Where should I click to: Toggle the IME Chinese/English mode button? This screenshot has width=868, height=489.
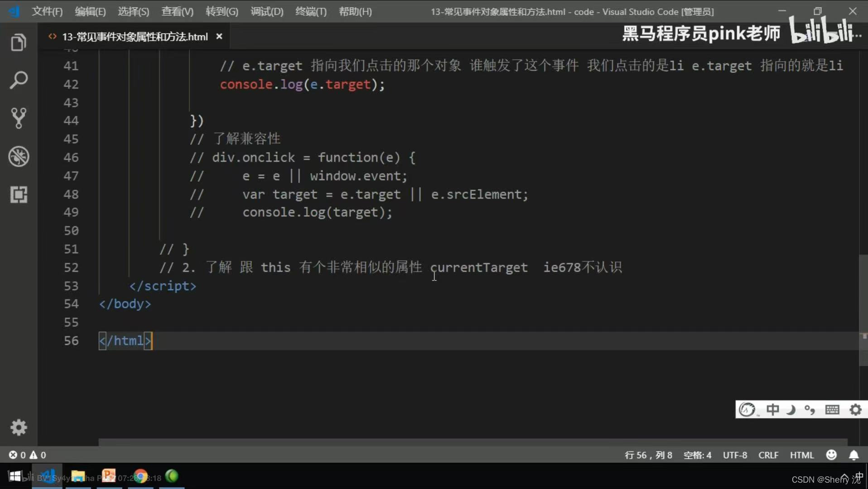click(772, 410)
